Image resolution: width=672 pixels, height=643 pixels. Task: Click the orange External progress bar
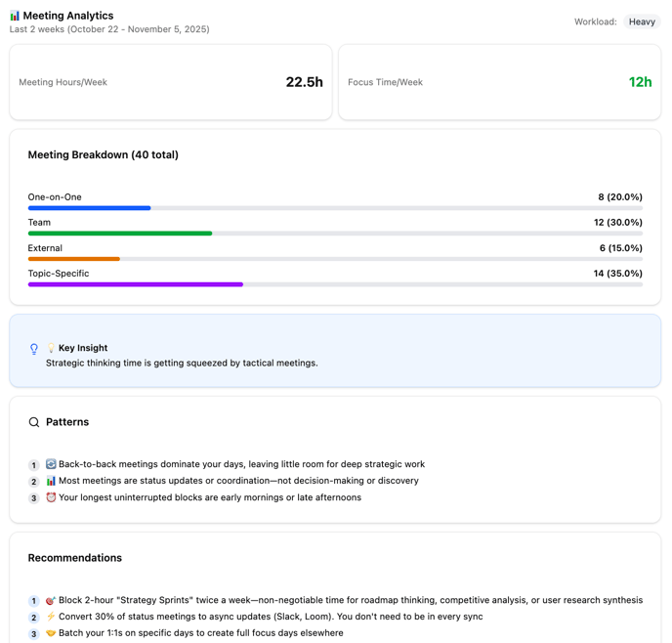[x=74, y=259]
